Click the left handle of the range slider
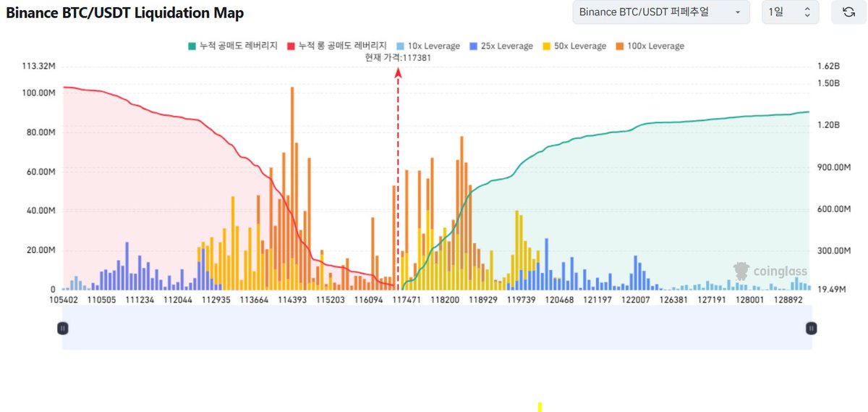This screenshot has height=412, width=868. point(63,328)
